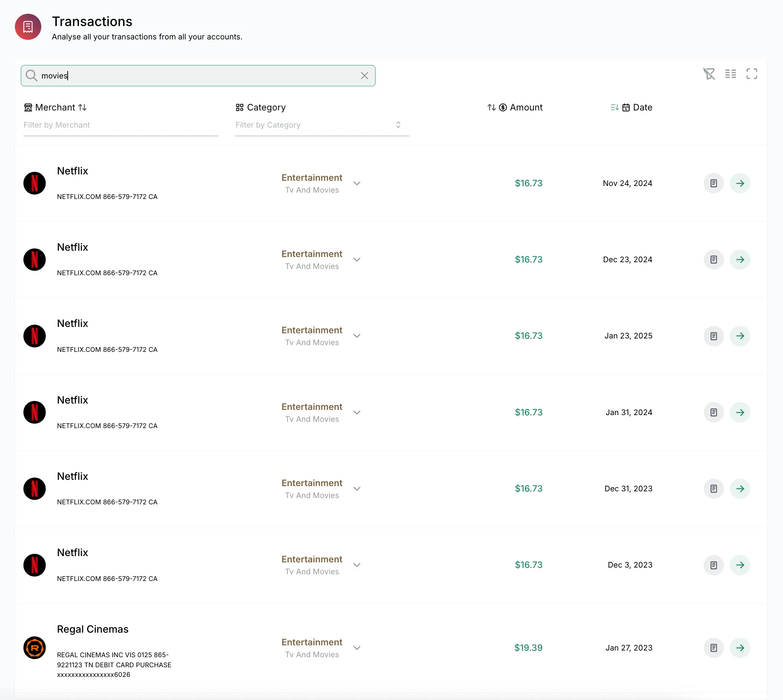Expand category for Dec 31, 2023 Netflix
This screenshot has height=700, width=783.
pyautogui.click(x=357, y=488)
